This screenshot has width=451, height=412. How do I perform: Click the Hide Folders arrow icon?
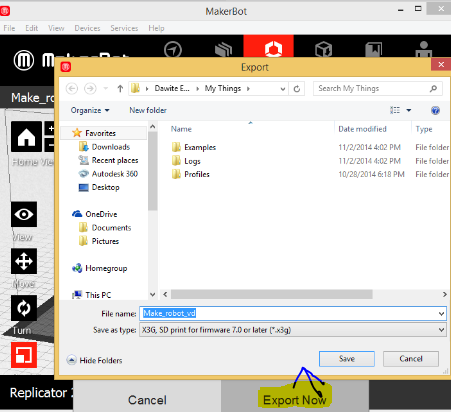71,360
